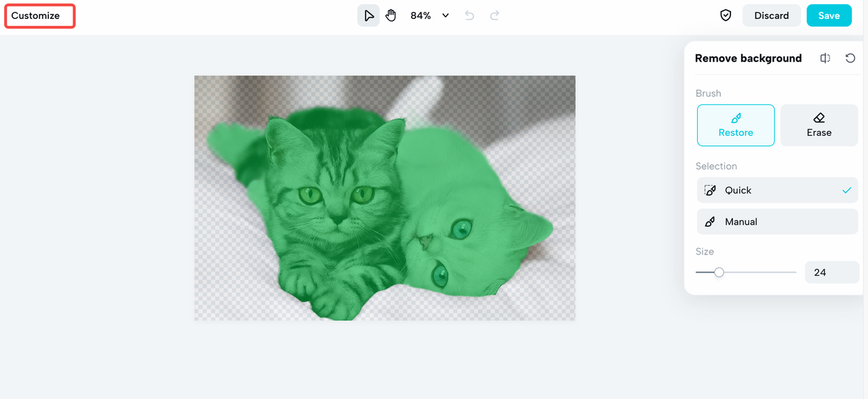The height and width of the screenshot is (399, 868).
Task: Click the size value field showing 24
Action: (832, 272)
